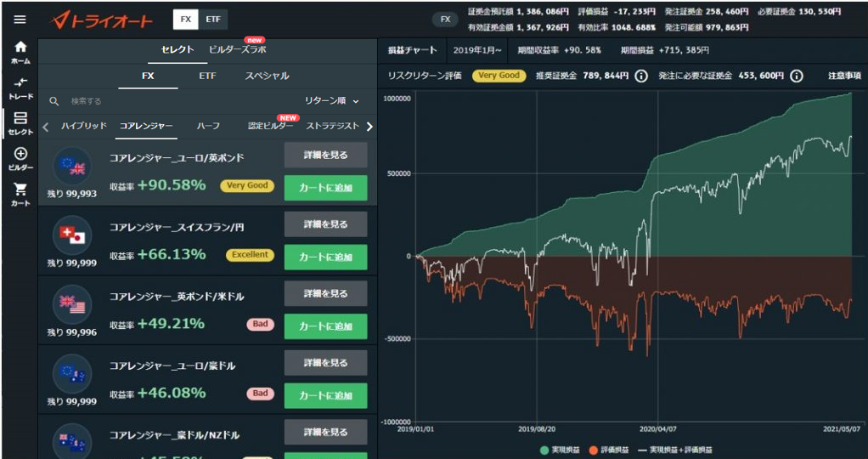This screenshot has height=459, width=868.
Task: Open the 注意事項 notes link
Action: pyautogui.click(x=844, y=76)
